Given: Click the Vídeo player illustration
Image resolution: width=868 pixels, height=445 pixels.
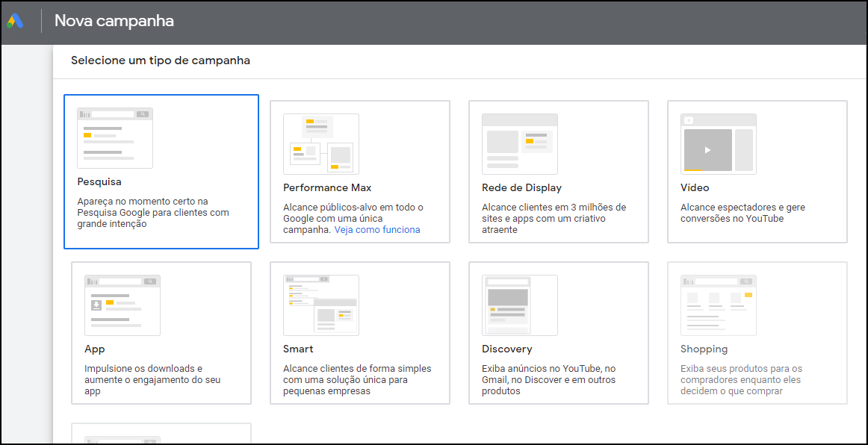Looking at the screenshot, I should coord(719,144).
